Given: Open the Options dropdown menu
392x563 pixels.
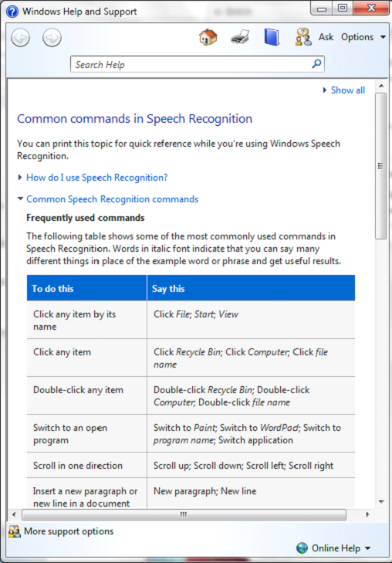Looking at the screenshot, I should point(363,37).
